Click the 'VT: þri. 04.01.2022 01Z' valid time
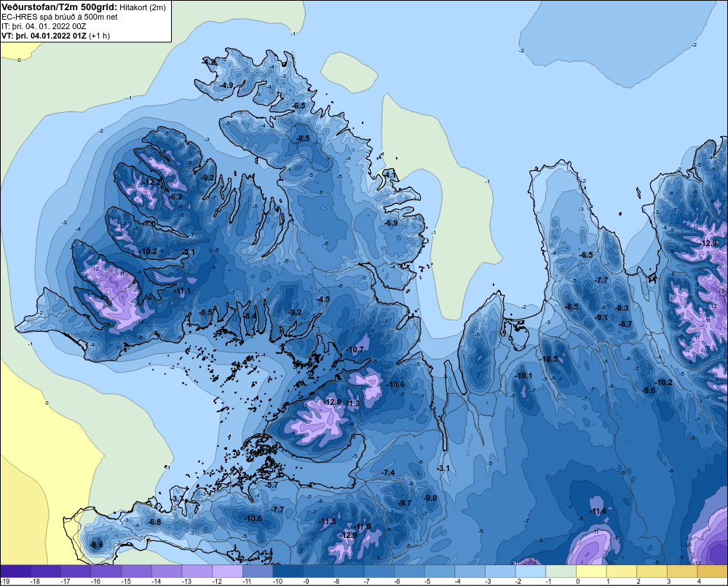 43,36
